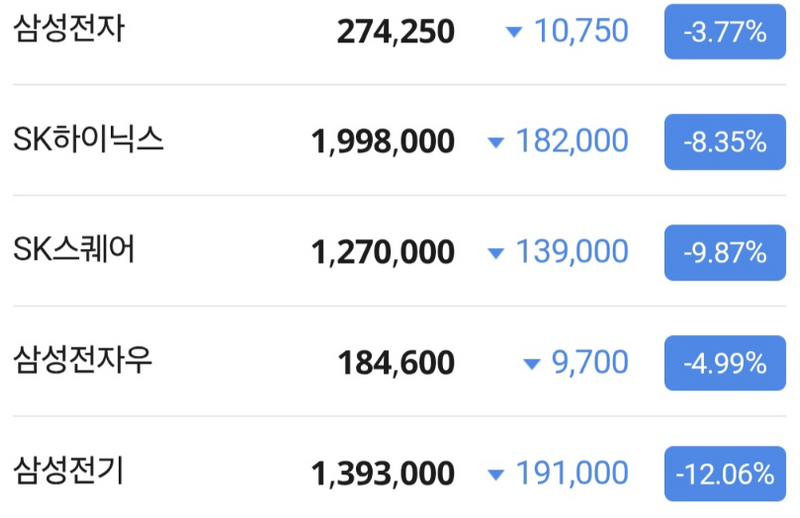Tap the -3.77% change badge
This screenshot has width=800, height=518.
725,32
